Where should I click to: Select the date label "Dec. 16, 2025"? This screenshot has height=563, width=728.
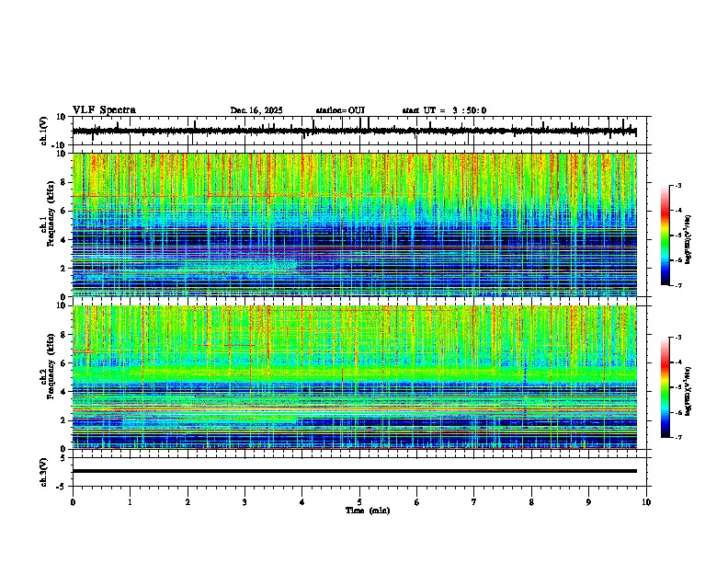(256, 110)
